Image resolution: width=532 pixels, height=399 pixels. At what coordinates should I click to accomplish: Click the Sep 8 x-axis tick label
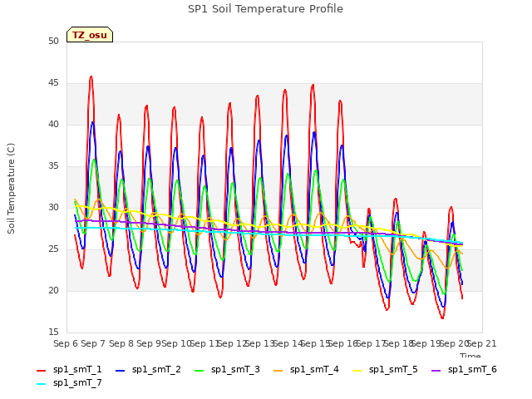point(121,343)
